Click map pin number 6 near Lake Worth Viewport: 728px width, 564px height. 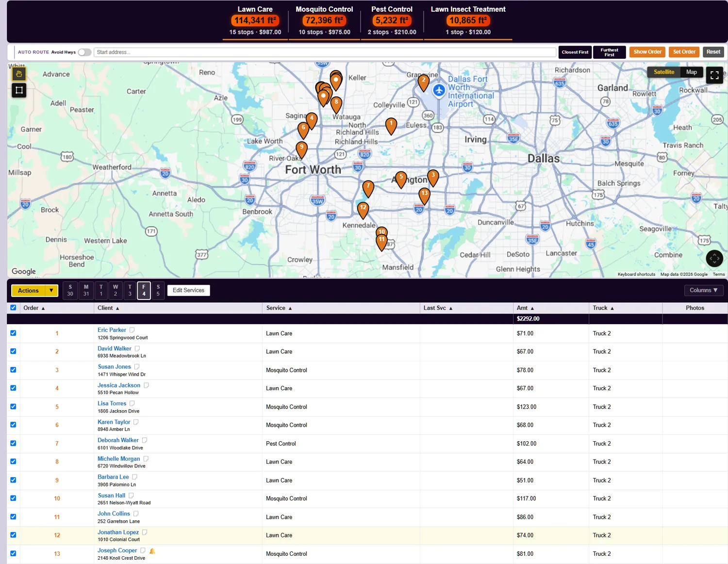click(x=303, y=130)
